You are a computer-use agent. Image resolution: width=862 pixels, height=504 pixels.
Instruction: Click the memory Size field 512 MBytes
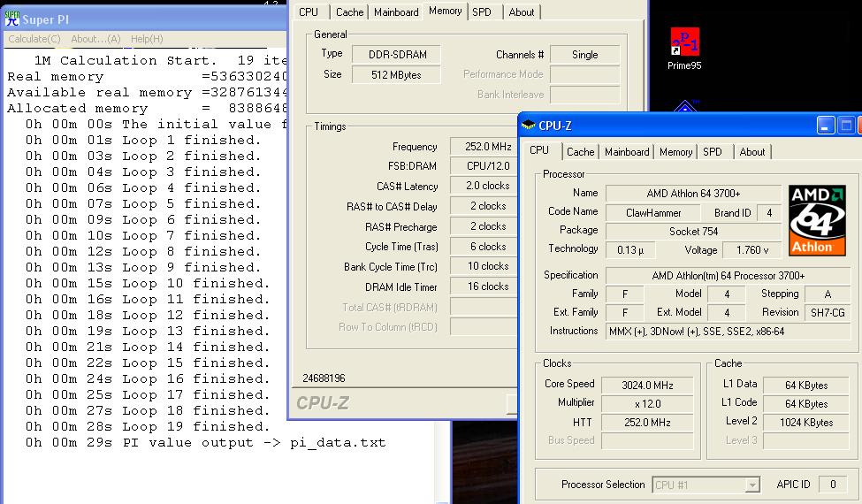pyautogui.click(x=396, y=75)
